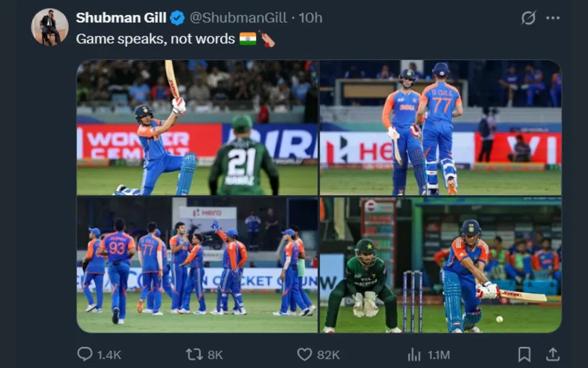Click the 82K likes count

(328, 354)
